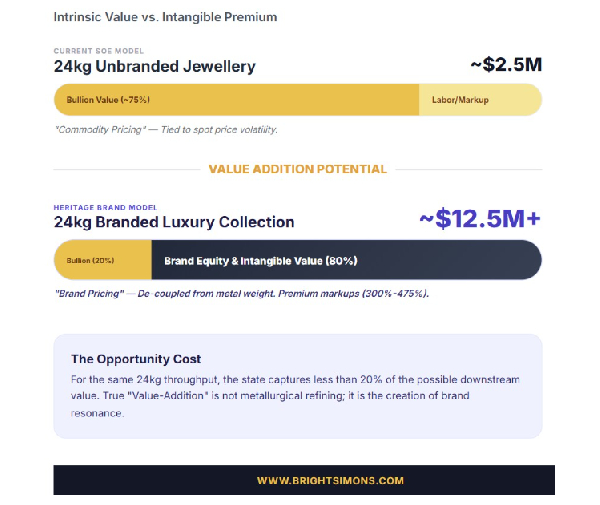Screen dimensions: 600x505
Task: Click the "VALUE ADDITION POTENTIAL" divider label
Action: 297,169
